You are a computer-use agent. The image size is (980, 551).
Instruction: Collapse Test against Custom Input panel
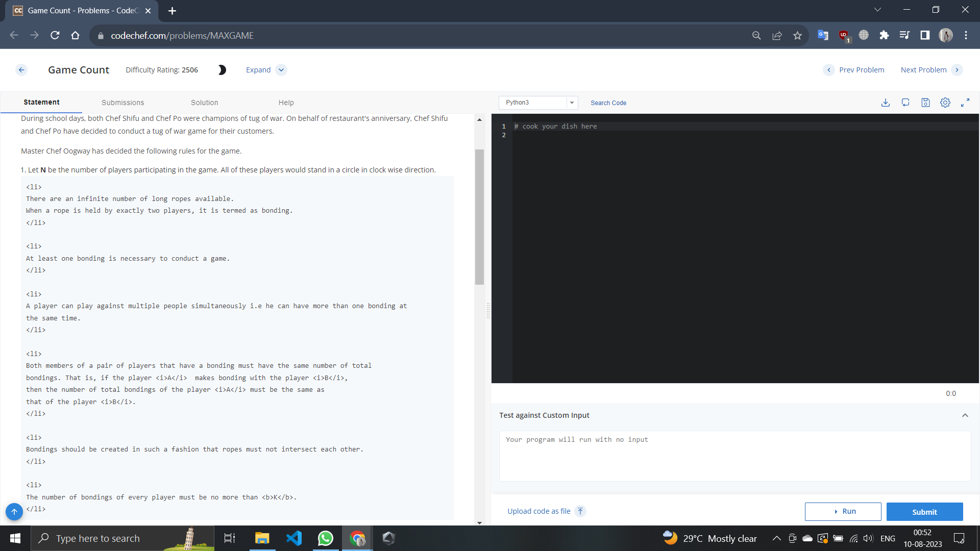coord(965,415)
